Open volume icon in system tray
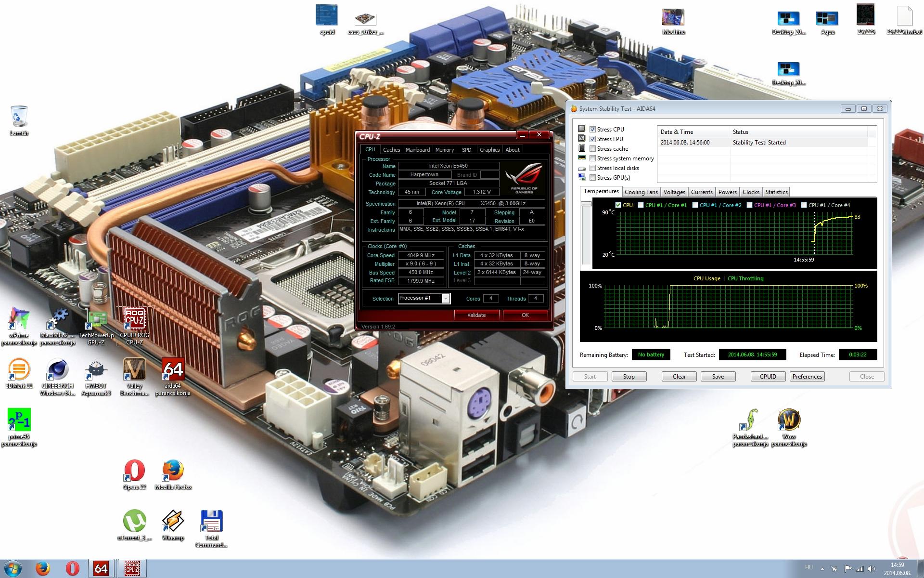This screenshot has height=578, width=924. [871, 569]
